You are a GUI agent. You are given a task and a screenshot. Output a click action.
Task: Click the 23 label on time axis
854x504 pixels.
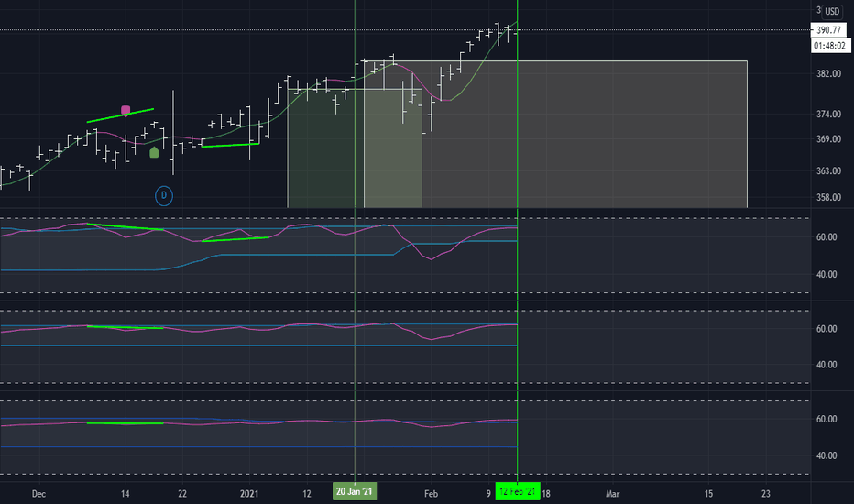(x=766, y=494)
